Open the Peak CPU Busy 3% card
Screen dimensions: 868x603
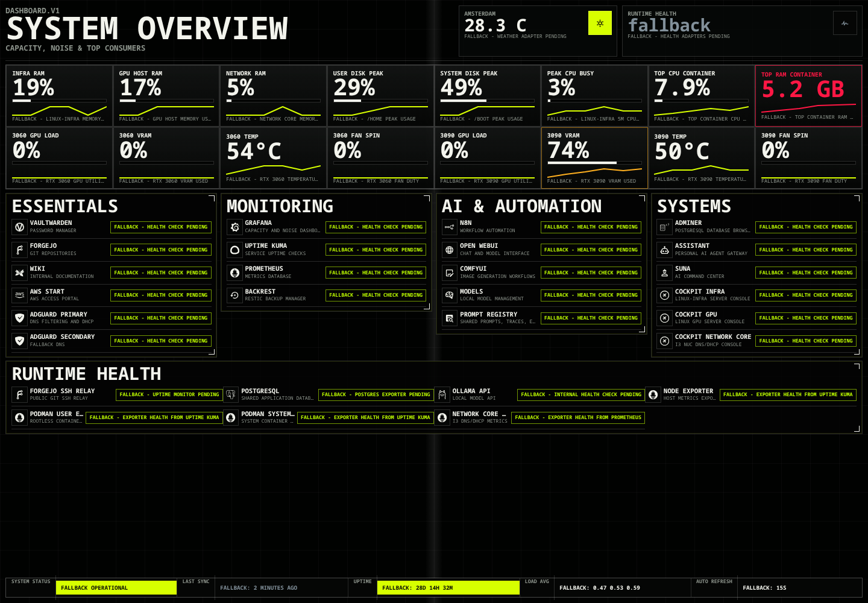(x=594, y=96)
